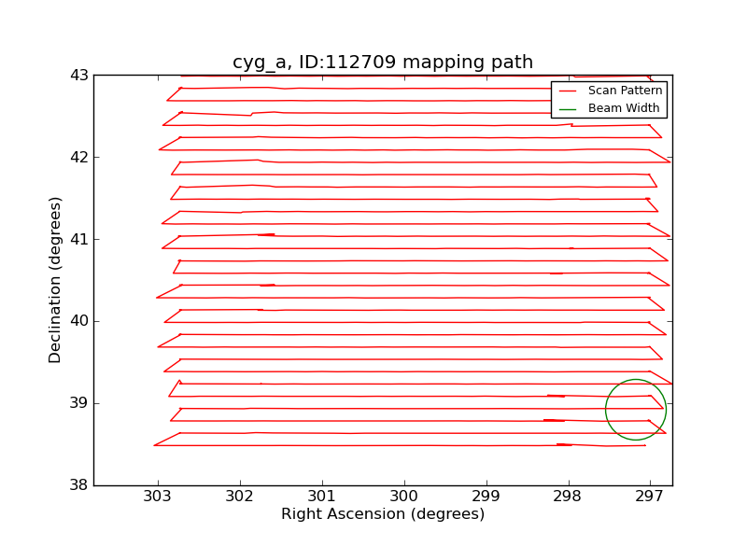Viewport: 747px width, 560px height.
Task: Click the green Beam Width legend line sample
Action: [568, 109]
